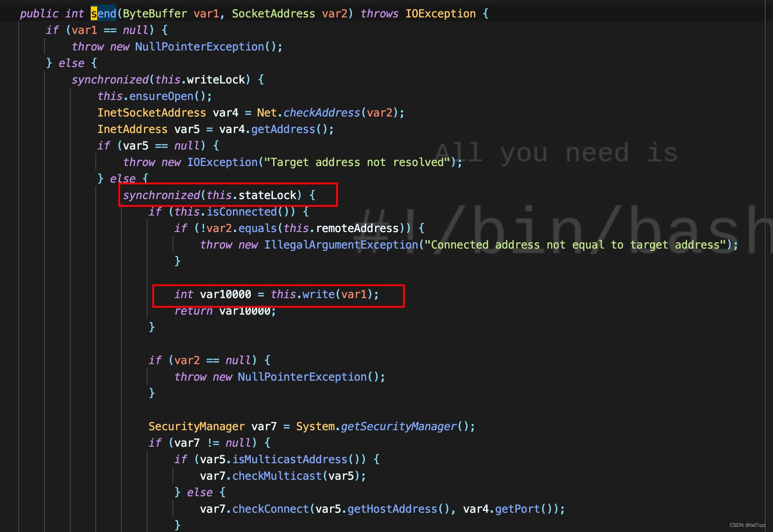Click 'NullPointerException' in first throw statement

[199, 47]
